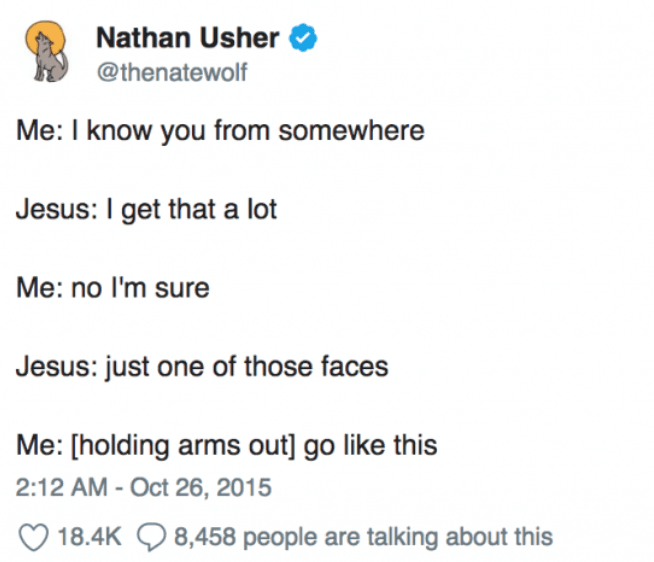Viewport: 654px width, 562px height.
Task: Click the phrase "go like this"
Action: [x=370, y=446]
